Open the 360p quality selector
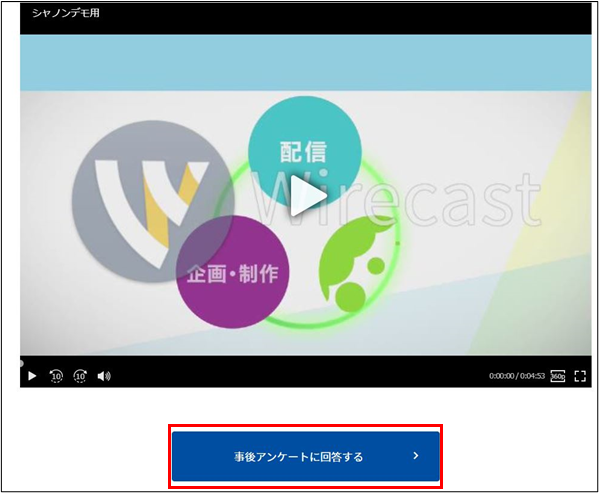 tap(558, 376)
